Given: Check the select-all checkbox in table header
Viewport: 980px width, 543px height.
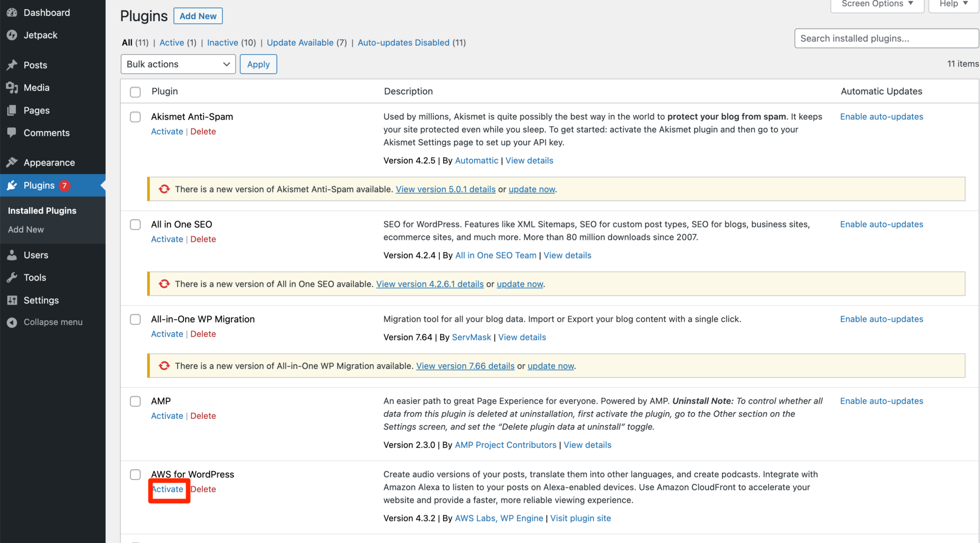Looking at the screenshot, I should 135,91.
